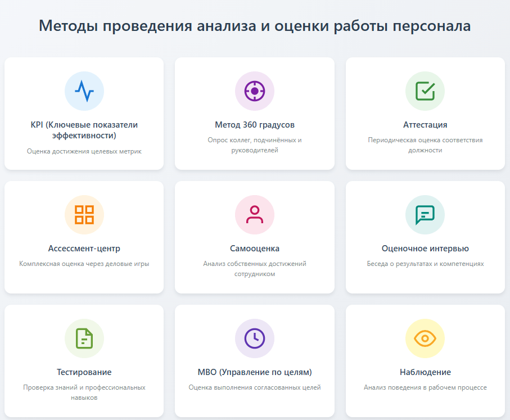Select the card title "Аттестация"
Screen dimensions: 510x420
(425, 125)
